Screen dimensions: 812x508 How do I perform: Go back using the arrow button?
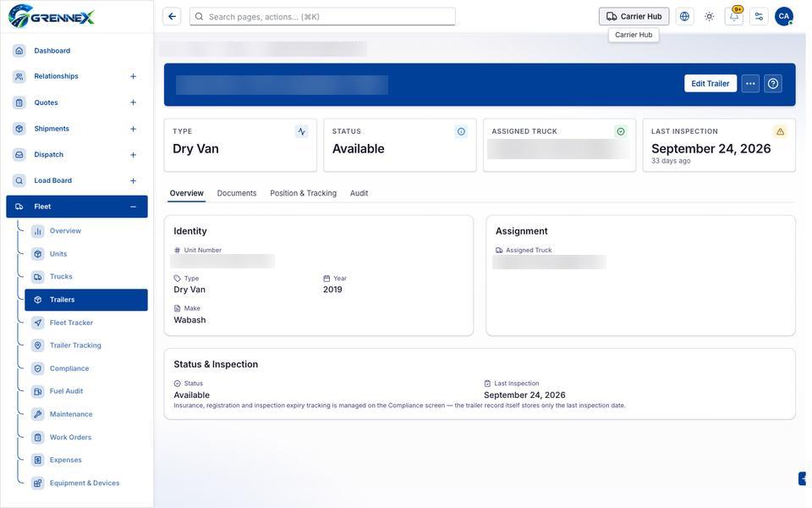[x=172, y=17]
